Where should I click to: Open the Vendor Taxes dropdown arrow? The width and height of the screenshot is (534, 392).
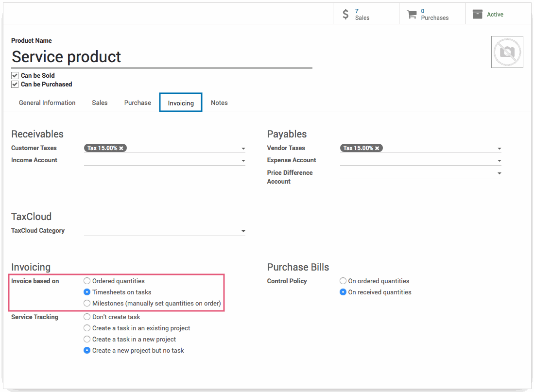pyautogui.click(x=500, y=149)
